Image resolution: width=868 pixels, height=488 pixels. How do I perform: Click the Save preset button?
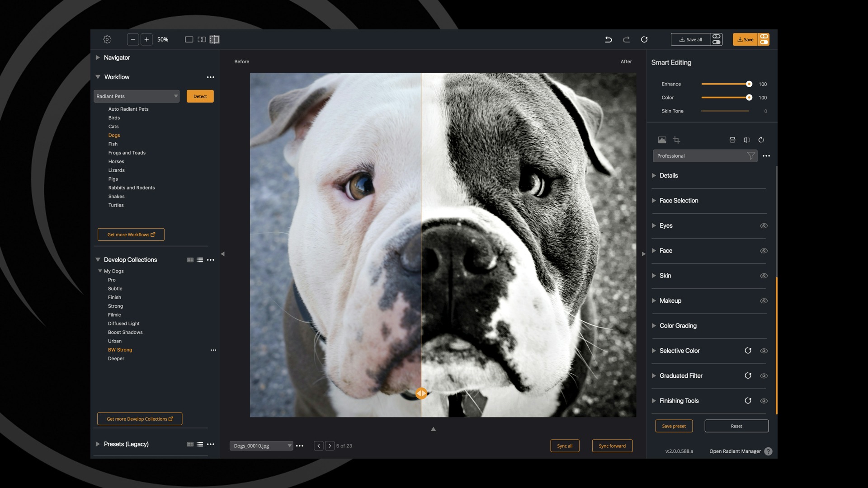coord(674,426)
